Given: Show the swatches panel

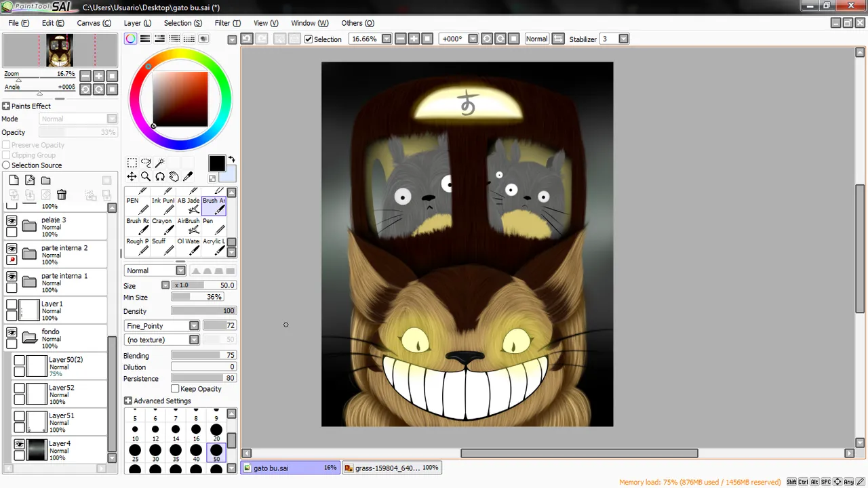Looking at the screenshot, I should pos(189,39).
